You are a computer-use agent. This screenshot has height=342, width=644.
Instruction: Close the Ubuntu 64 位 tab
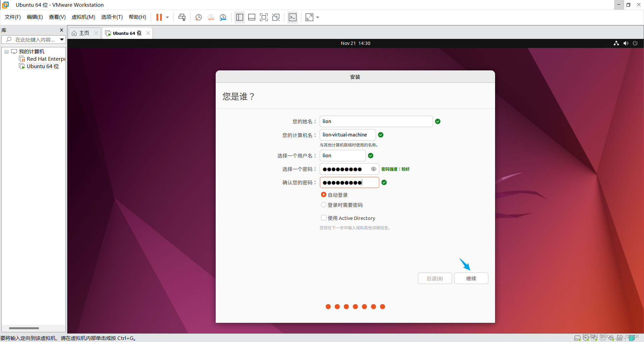pyautogui.click(x=148, y=33)
